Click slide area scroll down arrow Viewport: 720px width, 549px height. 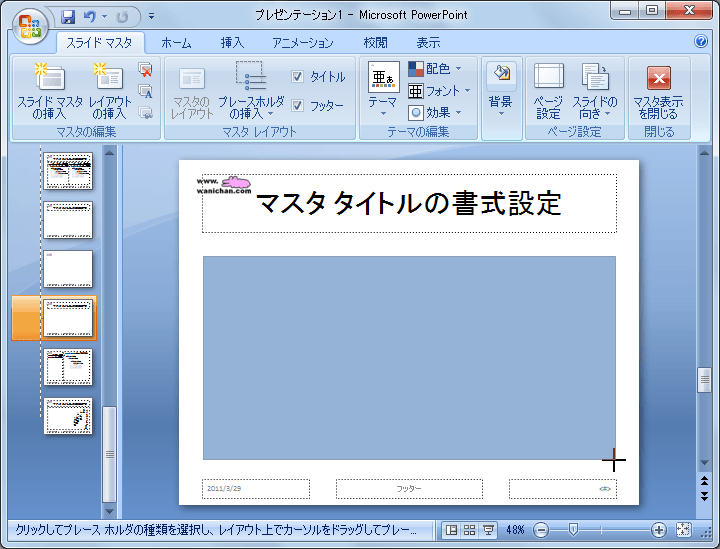(704, 463)
